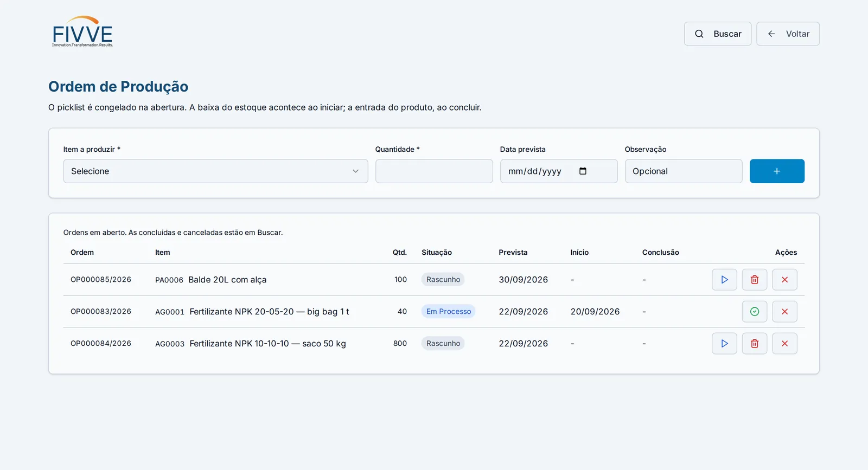Click item Balde 20L com alça
The image size is (868, 470).
(x=227, y=280)
